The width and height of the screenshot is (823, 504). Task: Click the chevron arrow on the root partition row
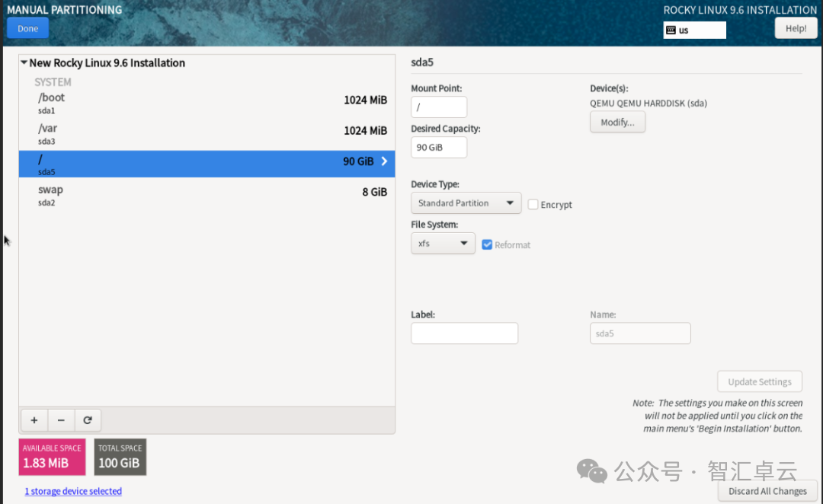coord(384,161)
